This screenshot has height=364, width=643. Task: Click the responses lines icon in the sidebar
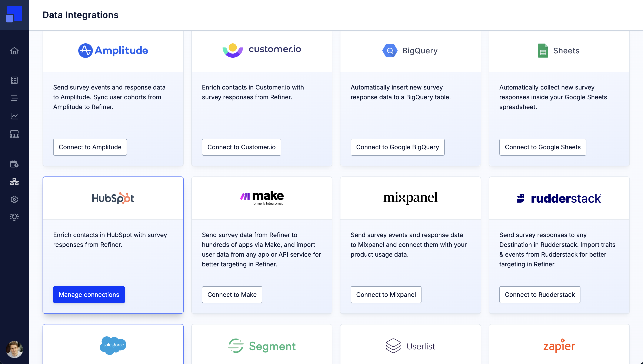(14, 98)
